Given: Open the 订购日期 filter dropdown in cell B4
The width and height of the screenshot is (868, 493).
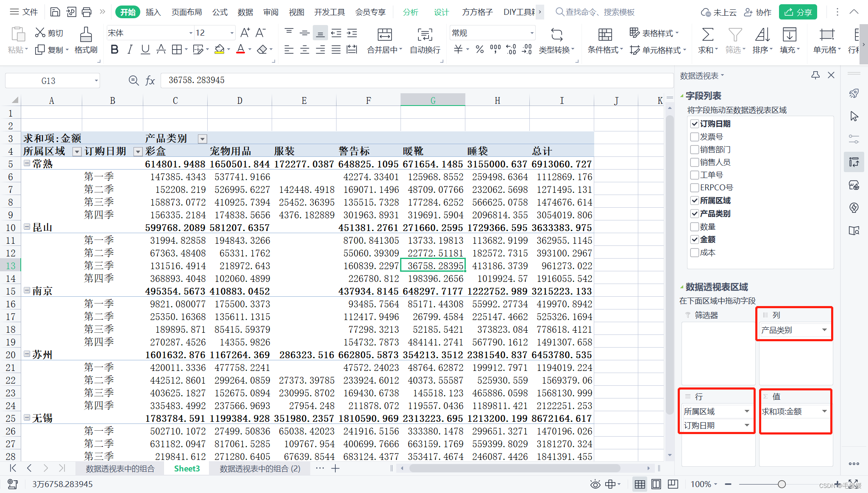Looking at the screenshot, I should (138, 152).
